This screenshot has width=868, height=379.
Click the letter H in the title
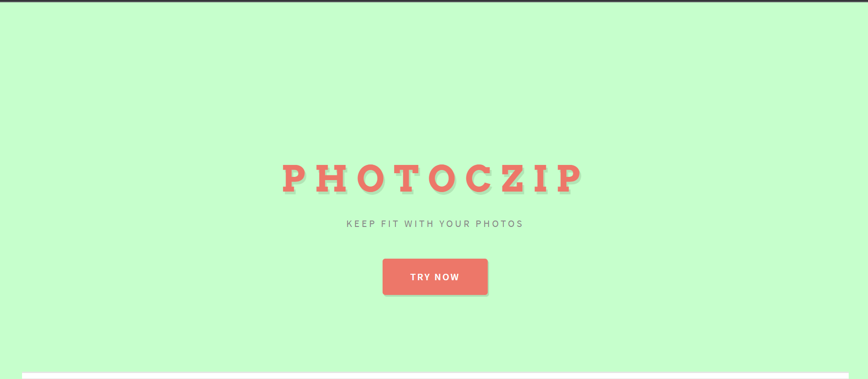332,178
